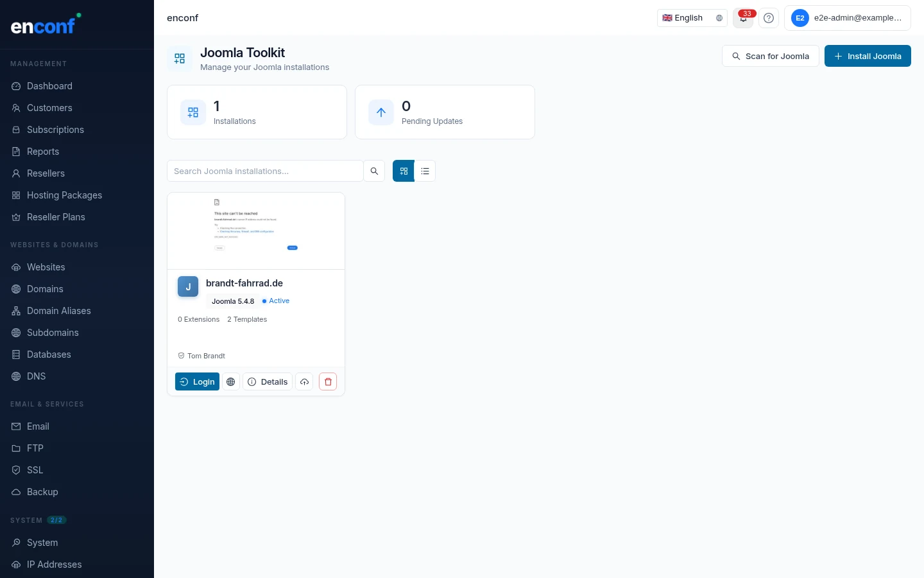Switch to grid view
The image size is (924, 578).
(x=404, y=171)
